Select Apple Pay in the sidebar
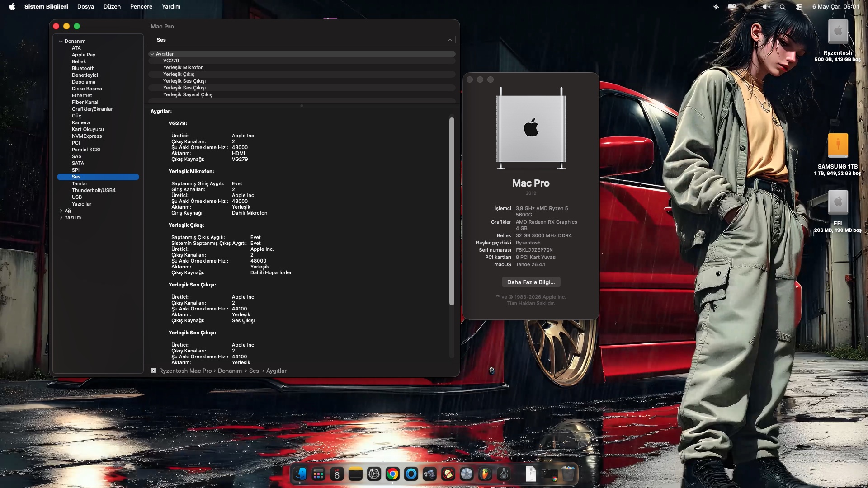Screen dimensions: 868x488 [84, 55]
